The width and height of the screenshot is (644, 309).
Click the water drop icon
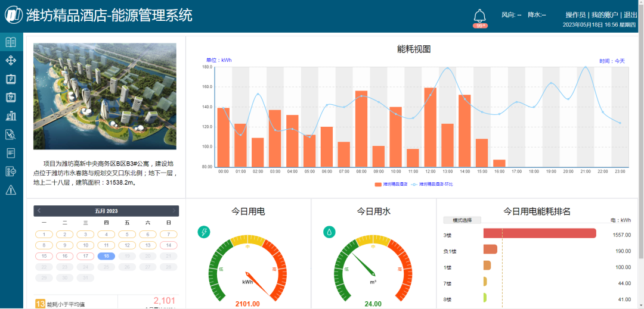pos(329,232)
